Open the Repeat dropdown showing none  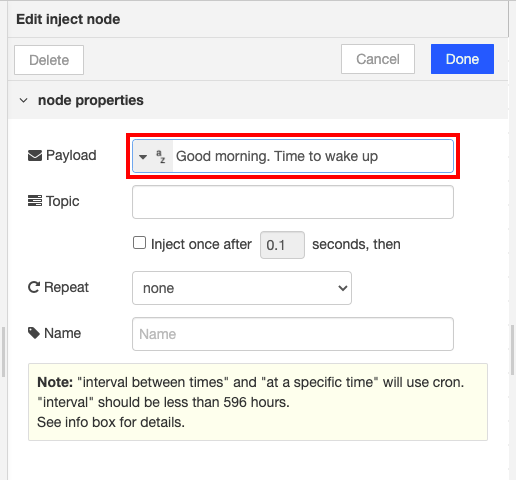(x=242, y=288)
